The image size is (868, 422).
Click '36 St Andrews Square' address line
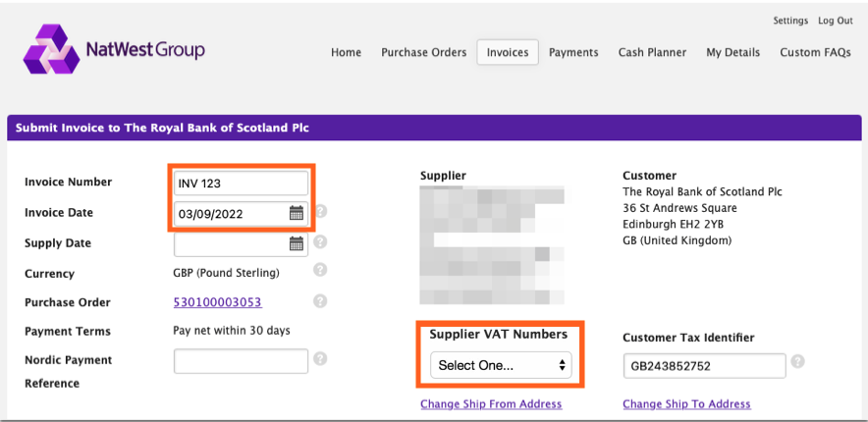[679, 208]
